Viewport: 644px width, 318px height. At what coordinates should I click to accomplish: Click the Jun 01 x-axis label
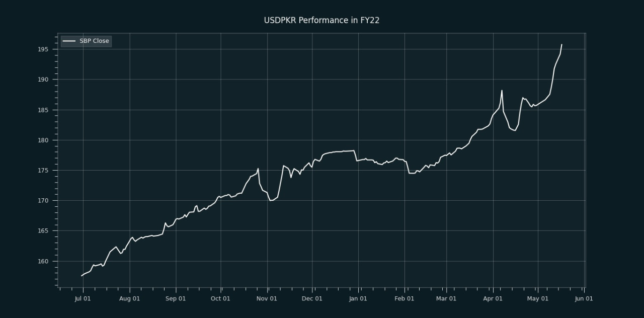click(x=584, y=298)
